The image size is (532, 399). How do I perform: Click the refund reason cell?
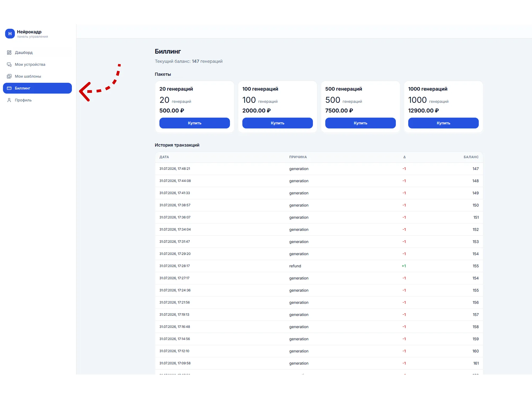[x=295, y=266]
